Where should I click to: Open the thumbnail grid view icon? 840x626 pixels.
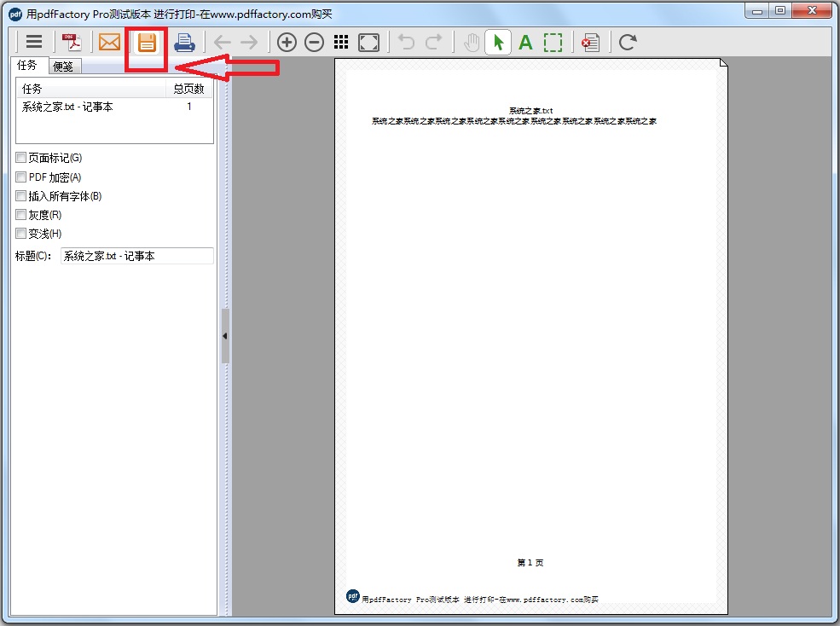pos(341,42)
